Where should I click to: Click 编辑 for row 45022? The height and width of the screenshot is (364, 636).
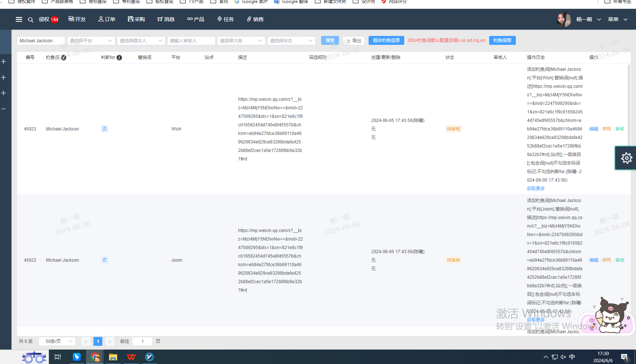click(594, 260)
